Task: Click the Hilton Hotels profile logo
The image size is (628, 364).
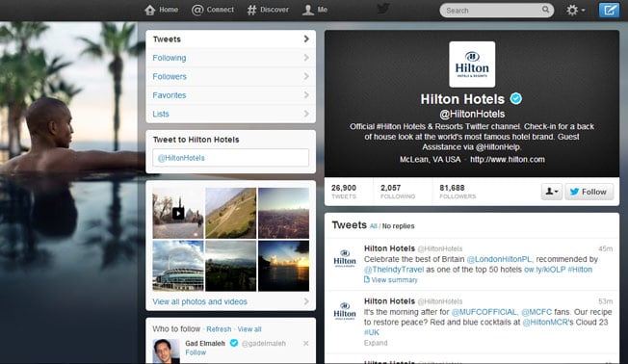Action: coord(472,65)
